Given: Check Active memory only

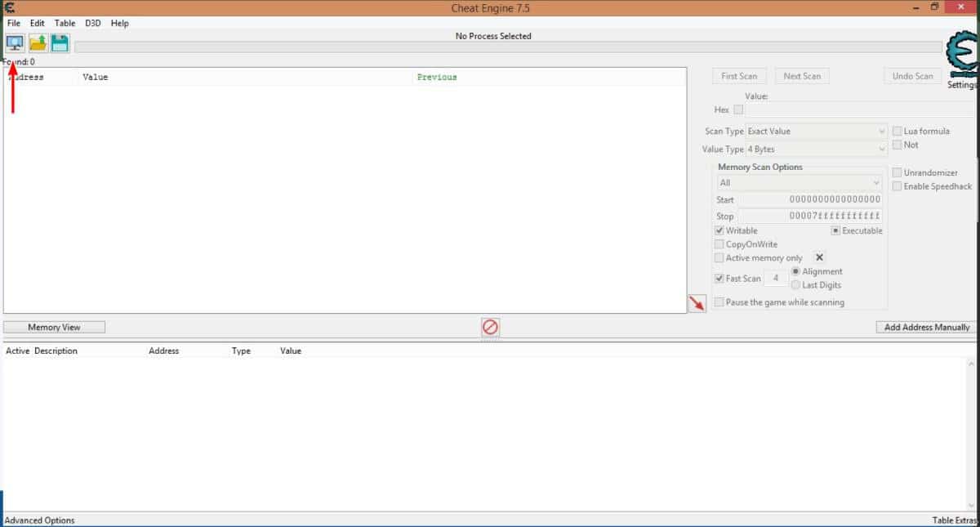Looking at the screenshot, I should pos(719,258).
